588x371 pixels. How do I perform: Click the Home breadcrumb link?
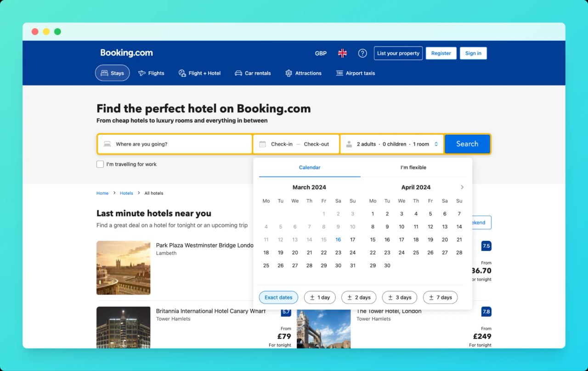click(x=102, y=193)
